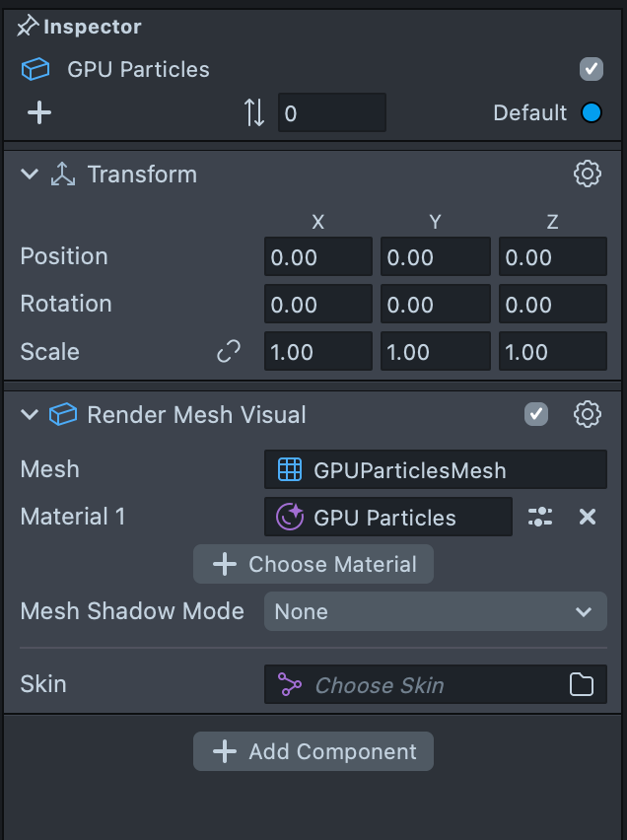Open Material 1 properties sliders icon
Viewport: 627px width, 840px height.
[x=540, y=517]
